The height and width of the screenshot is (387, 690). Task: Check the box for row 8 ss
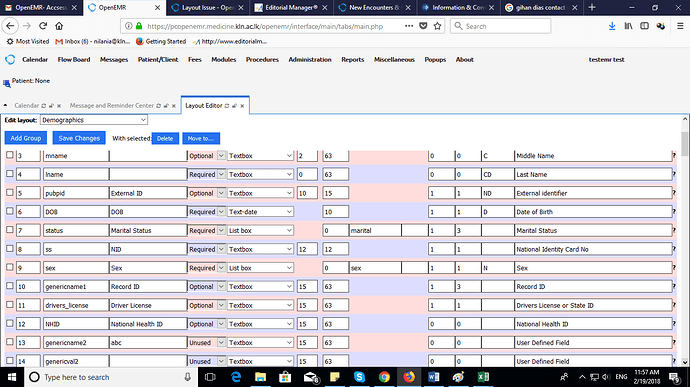(x=10, y=248)
